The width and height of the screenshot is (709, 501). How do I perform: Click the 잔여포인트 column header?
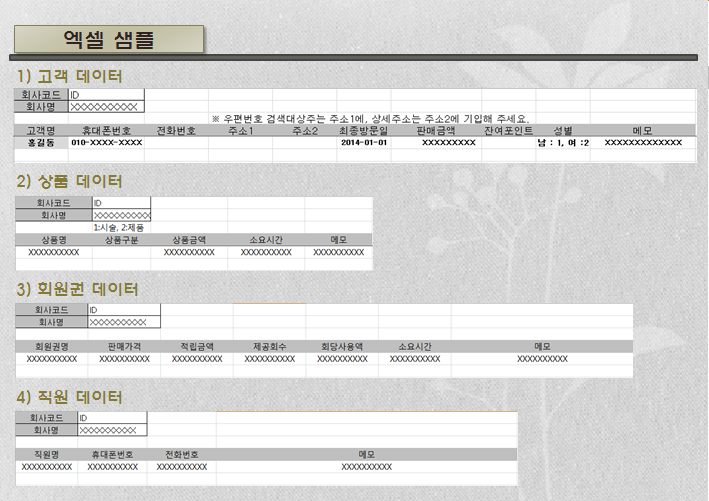(x=508, y=130)
